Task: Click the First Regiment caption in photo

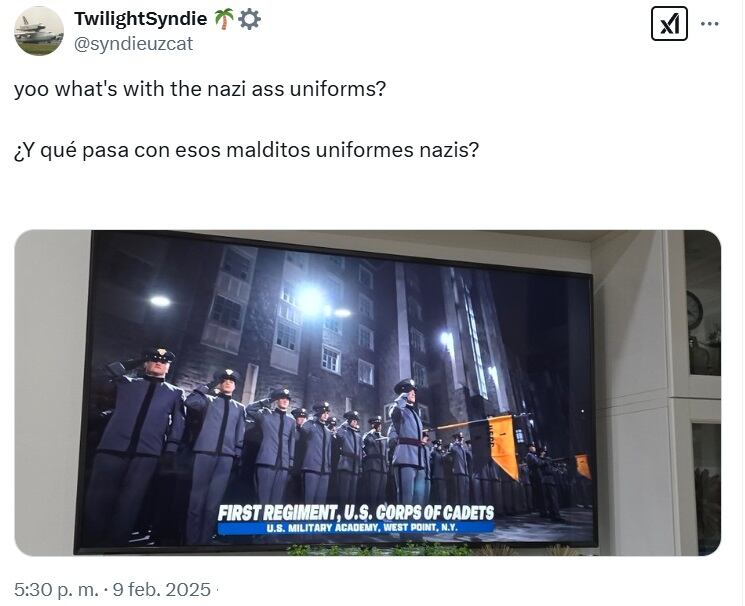Action: tap(355, 513)
